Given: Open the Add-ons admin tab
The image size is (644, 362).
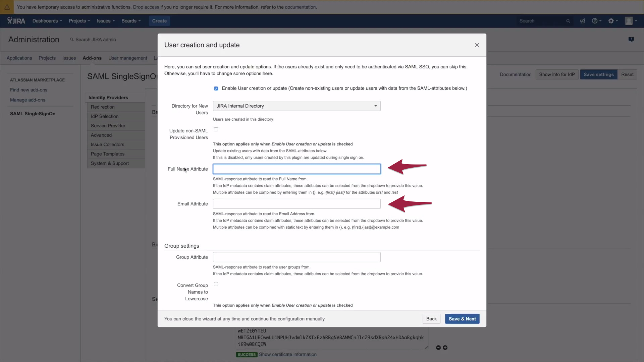Looking at the screenshot, I should 92,58.
